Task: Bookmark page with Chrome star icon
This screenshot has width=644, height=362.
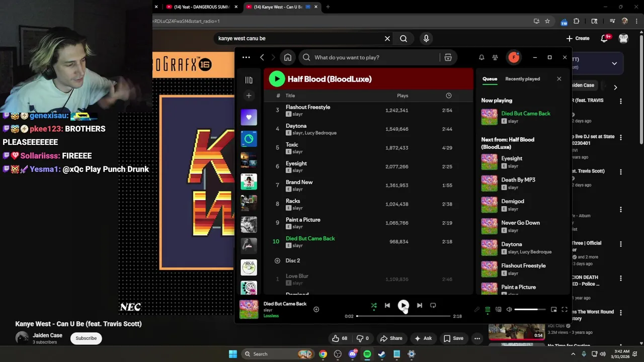Action: pos(547,21)
